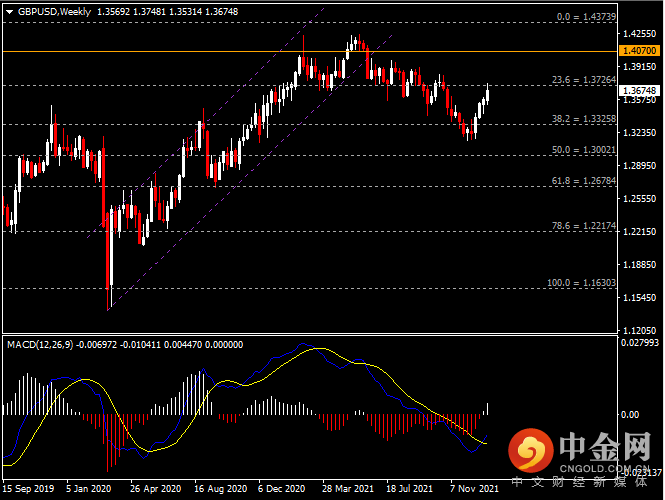Click the MACD scale value 0.00
Screen dimensions: 665x500
(630, 415)
